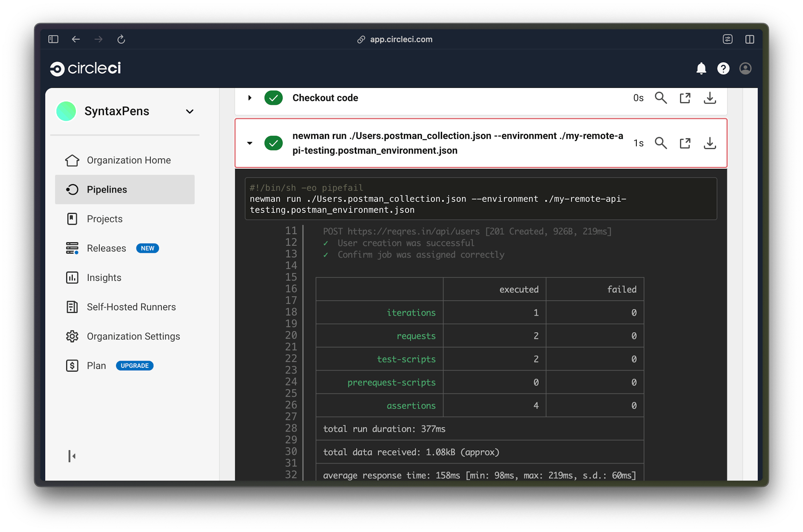803x532 pixels.
Task: Search within the newman run step output
Action: (661, 143)
